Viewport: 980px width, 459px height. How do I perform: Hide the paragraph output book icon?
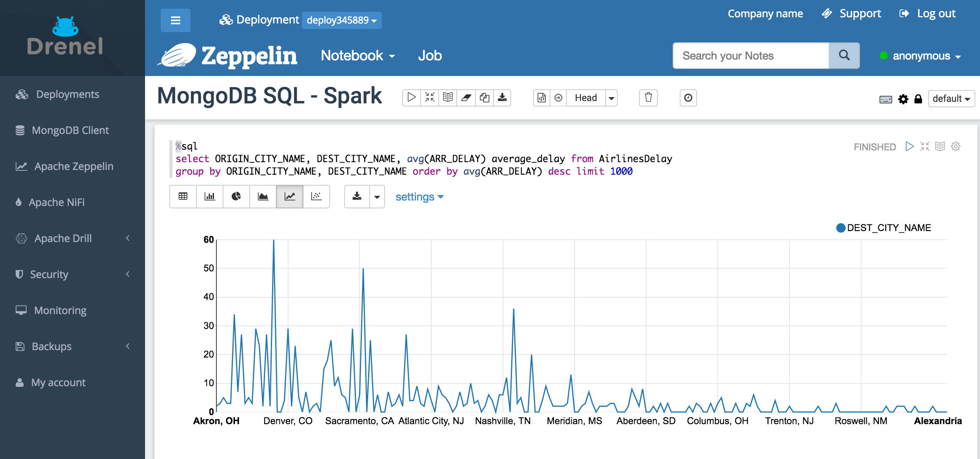(x=940, y=146)
